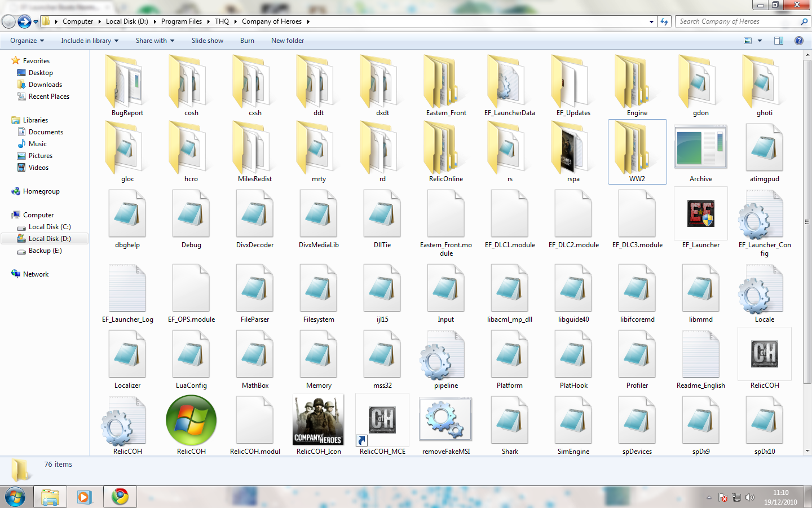Create a New folder
The image size is (812, 508).
288,41
